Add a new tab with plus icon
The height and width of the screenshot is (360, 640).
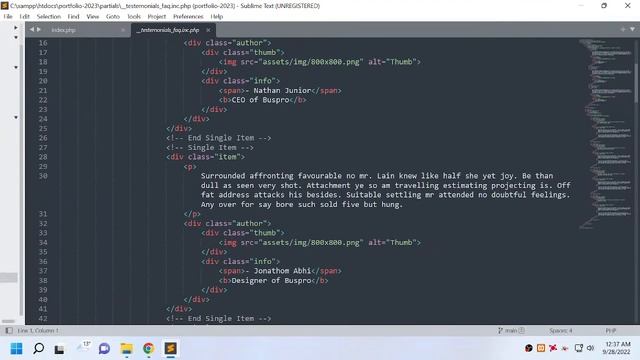point(622,29)
